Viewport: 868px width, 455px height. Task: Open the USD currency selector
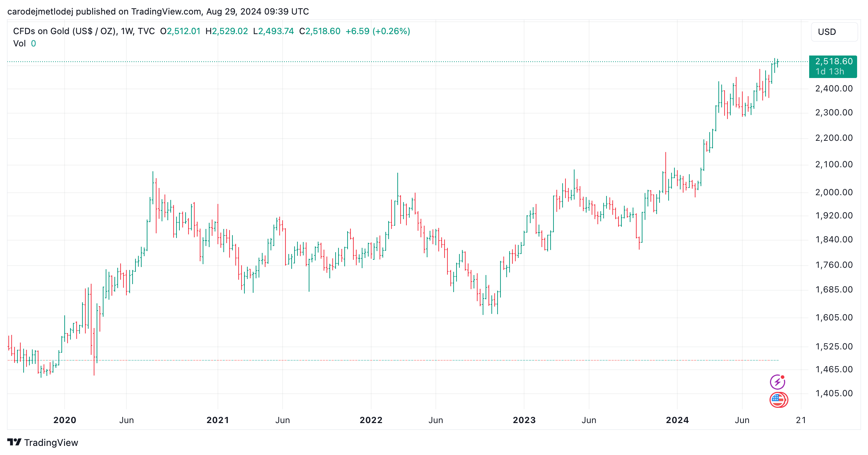[x=834, y=32]
